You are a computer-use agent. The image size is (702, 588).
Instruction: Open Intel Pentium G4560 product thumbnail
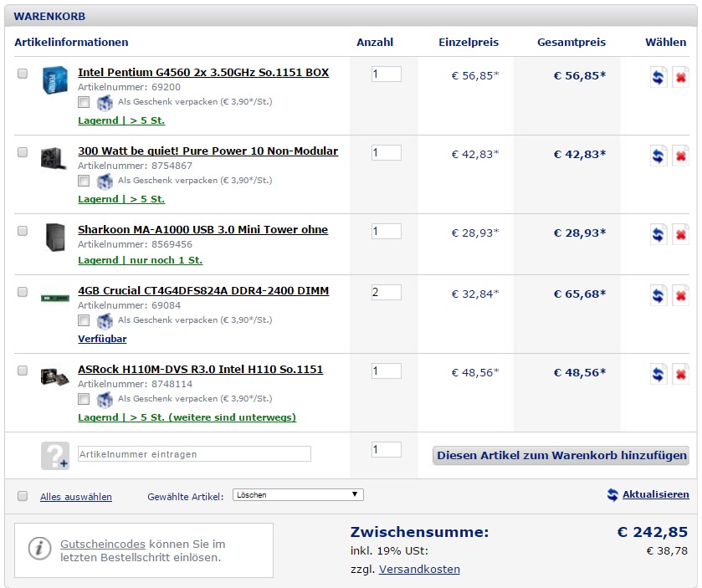pos(54,79)
